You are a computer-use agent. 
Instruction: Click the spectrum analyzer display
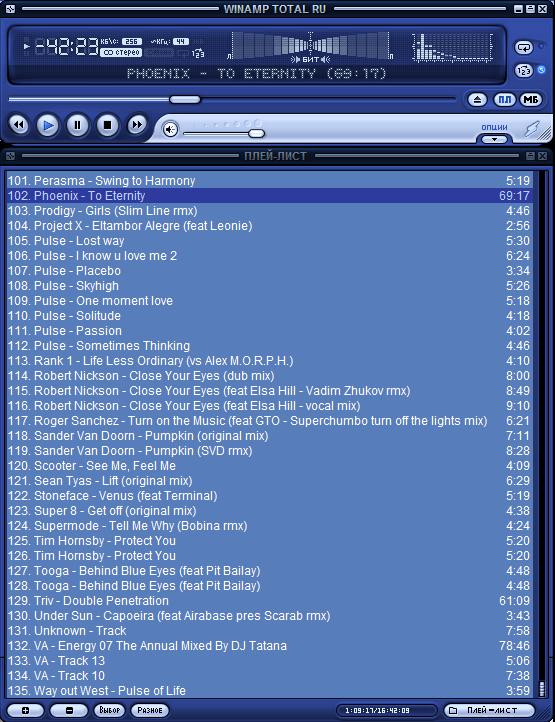452,47
